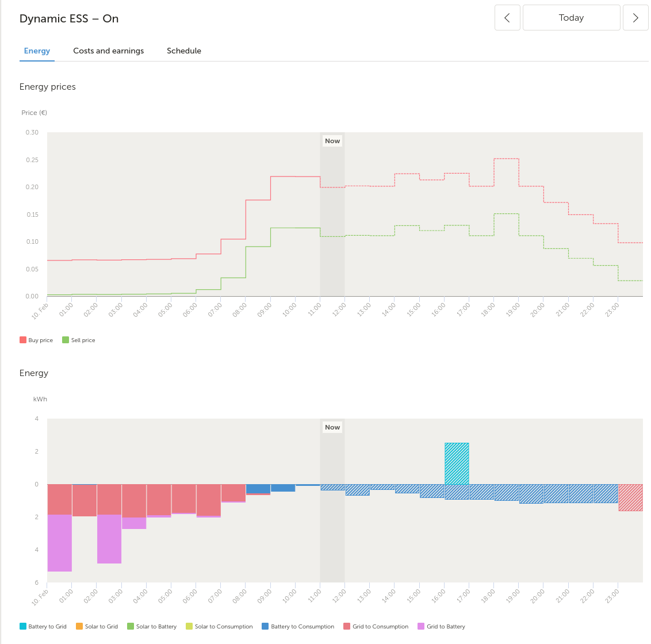Click the Today date button

point(571,17)
